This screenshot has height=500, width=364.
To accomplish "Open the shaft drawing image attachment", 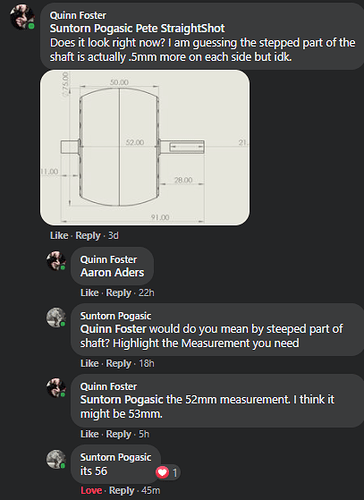I will 145,148.
